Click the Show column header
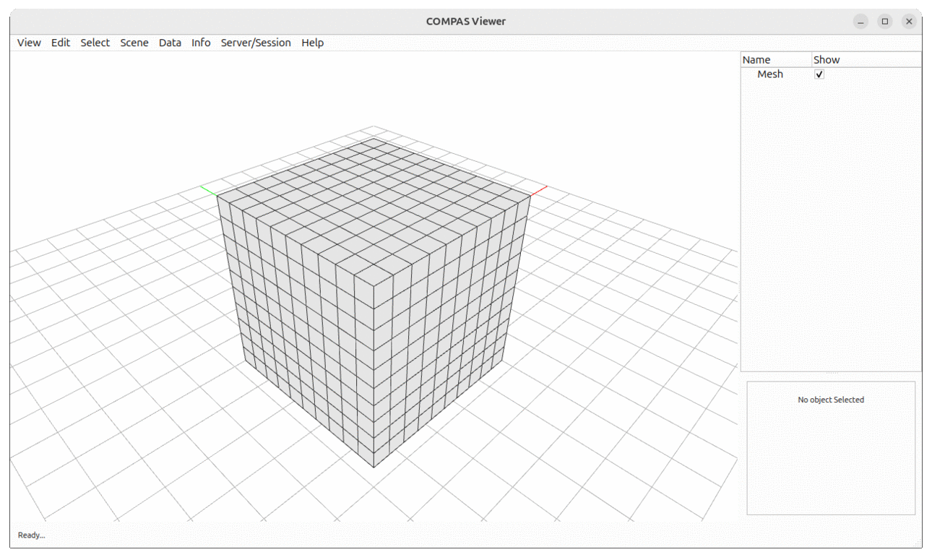Viewport: 932px width, 560px height. (x=826, y=59)
